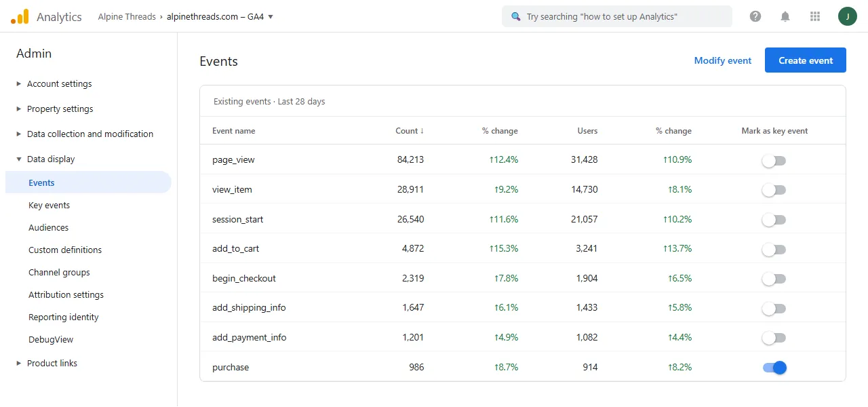Image resolution: width=868 pixels, height=407 pixels.
Task: Click the 31,428 users value
Action: click(x=585, y=160)
